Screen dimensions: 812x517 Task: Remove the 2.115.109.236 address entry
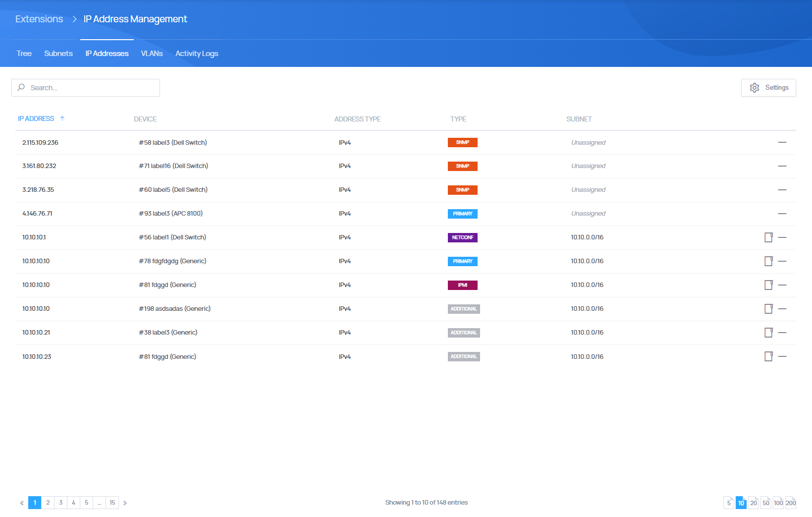coord(782,142)
